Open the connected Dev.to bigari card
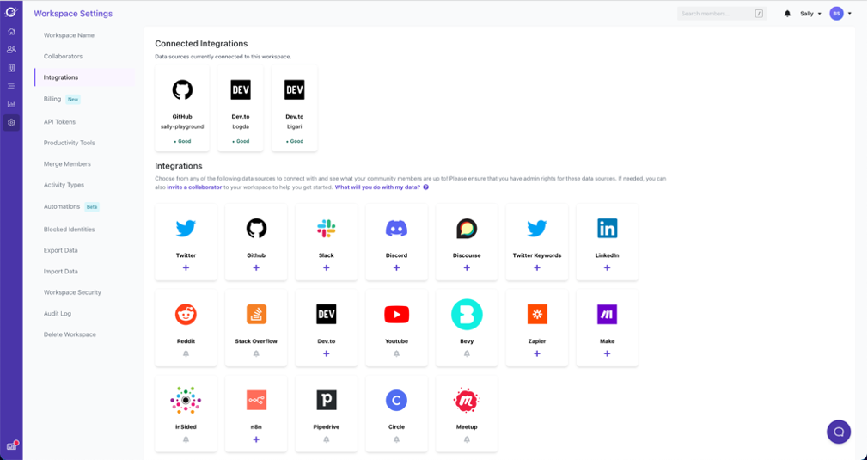Viewport: 868px width, 460px height. 295,108
